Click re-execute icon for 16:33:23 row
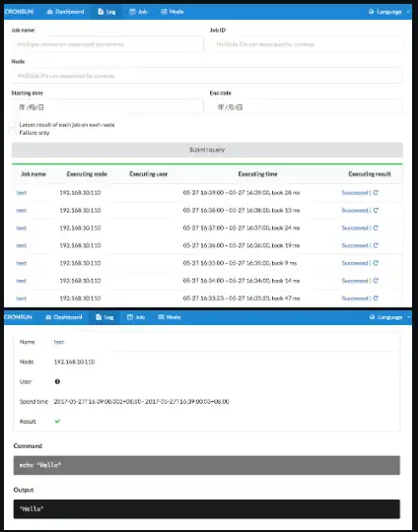 click(x=376, y=299)
